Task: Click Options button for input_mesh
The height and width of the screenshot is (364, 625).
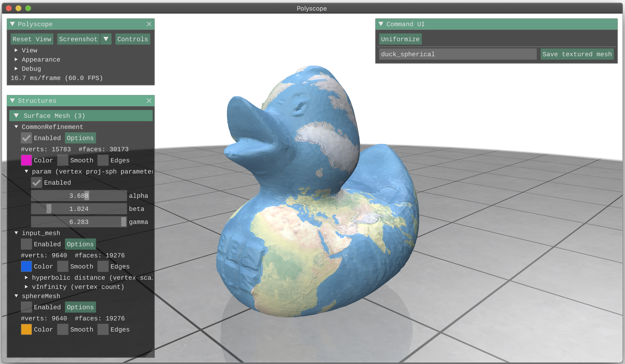Action: [79, 244]
